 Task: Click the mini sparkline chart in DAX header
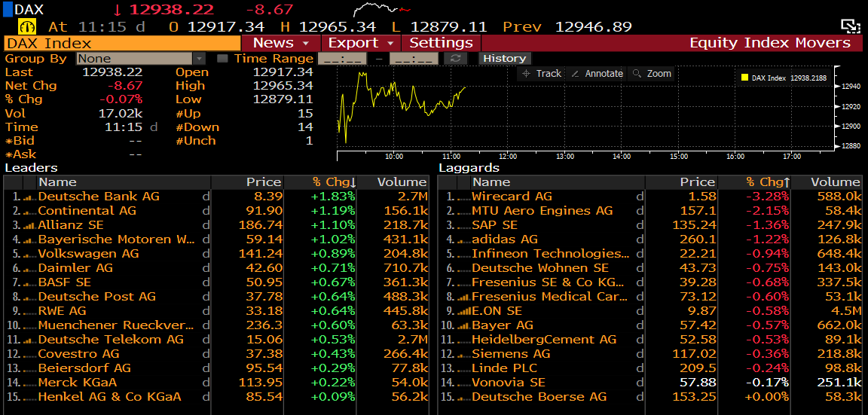[x=382, y=9]
